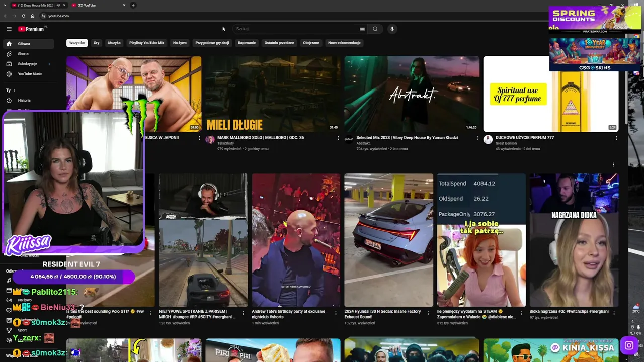The image size is (644, 362).
Task: Expand the Ty section chevron
Action: (14, 90)
